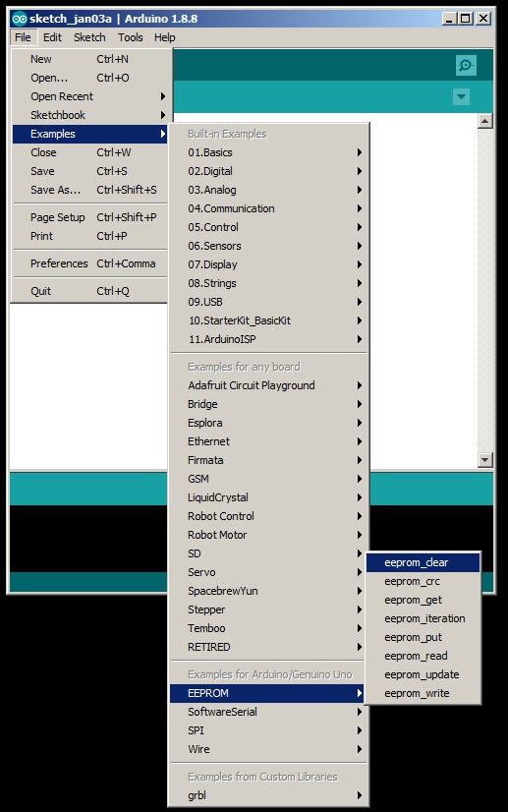The width and height of the screenshot is (508, 812).
Task: Click the editor scrollbar down arrow
Action: coord(484,459)
